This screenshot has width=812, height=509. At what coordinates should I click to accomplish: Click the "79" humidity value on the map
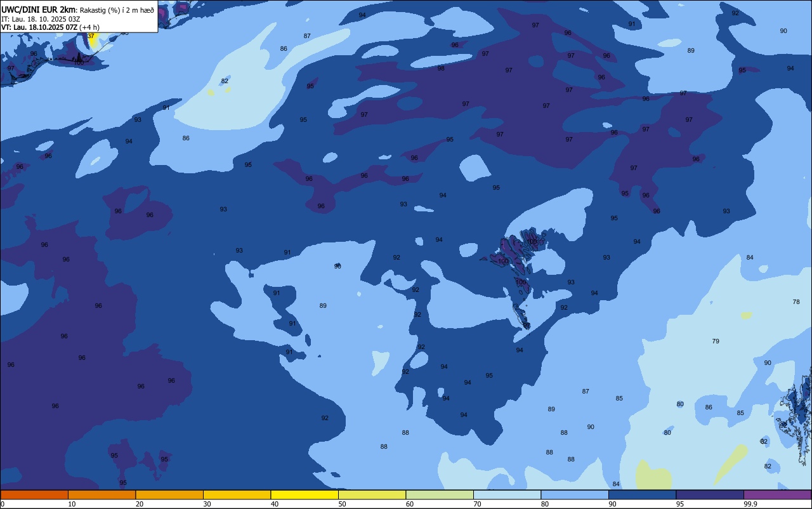(716, 341)
